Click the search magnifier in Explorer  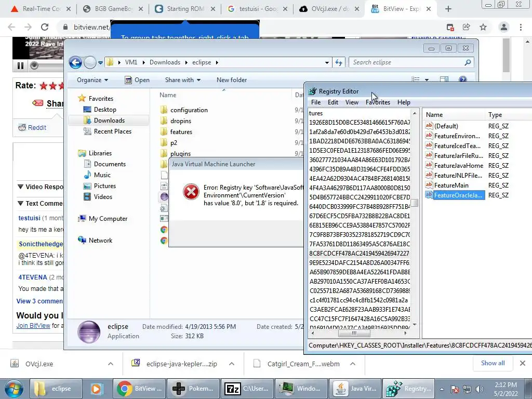pos(468,62)
